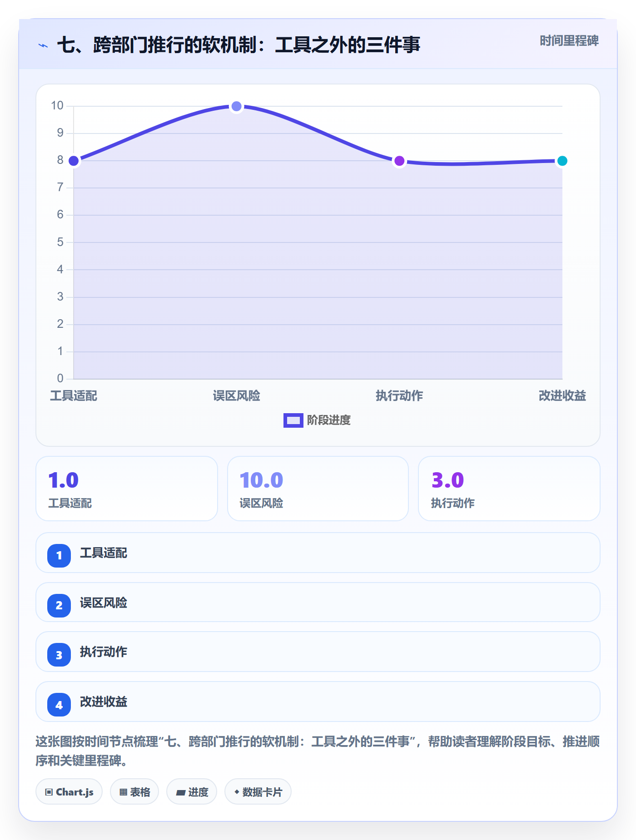Click the 改进收益 x-axis label

[x=562, y=396]
